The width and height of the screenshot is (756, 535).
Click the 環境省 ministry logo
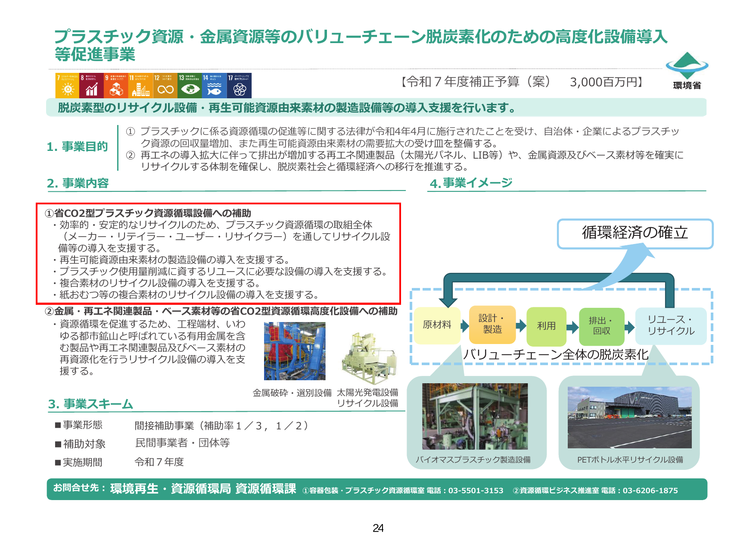point(687,72)
